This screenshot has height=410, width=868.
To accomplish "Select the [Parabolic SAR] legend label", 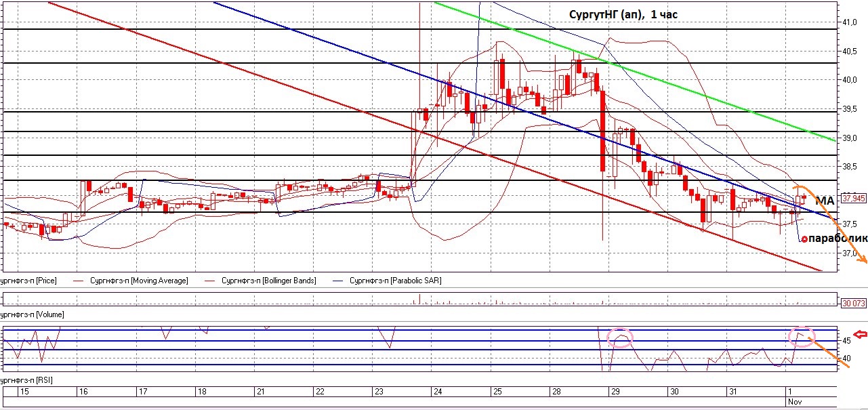I will 394,280.
